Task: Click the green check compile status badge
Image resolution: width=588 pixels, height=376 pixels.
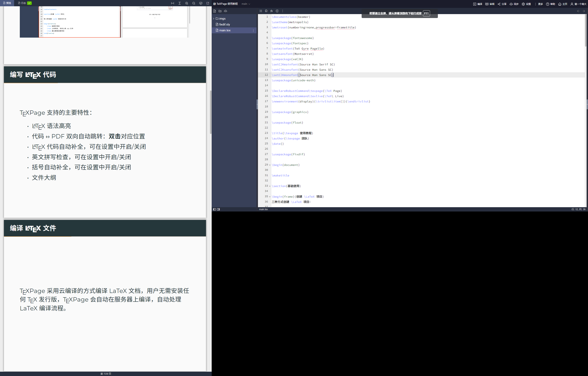Action: tap(29, 3)
